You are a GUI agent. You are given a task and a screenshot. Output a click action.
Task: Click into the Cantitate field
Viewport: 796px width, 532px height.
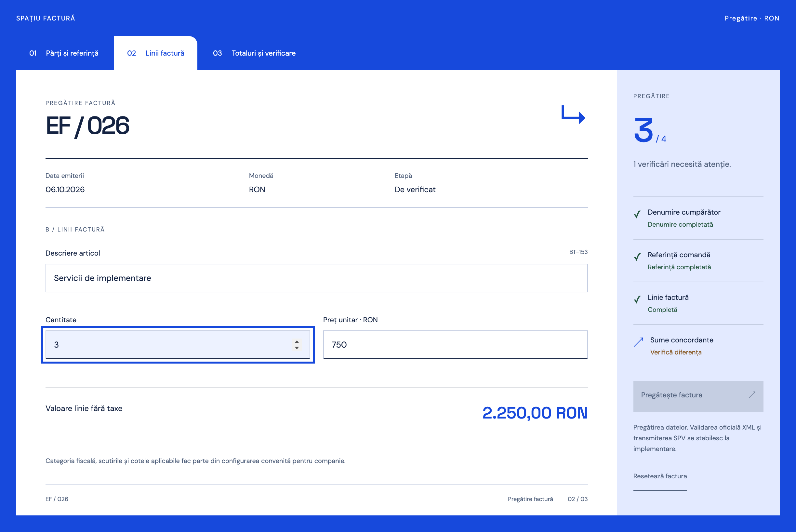[x=178, y=345]
